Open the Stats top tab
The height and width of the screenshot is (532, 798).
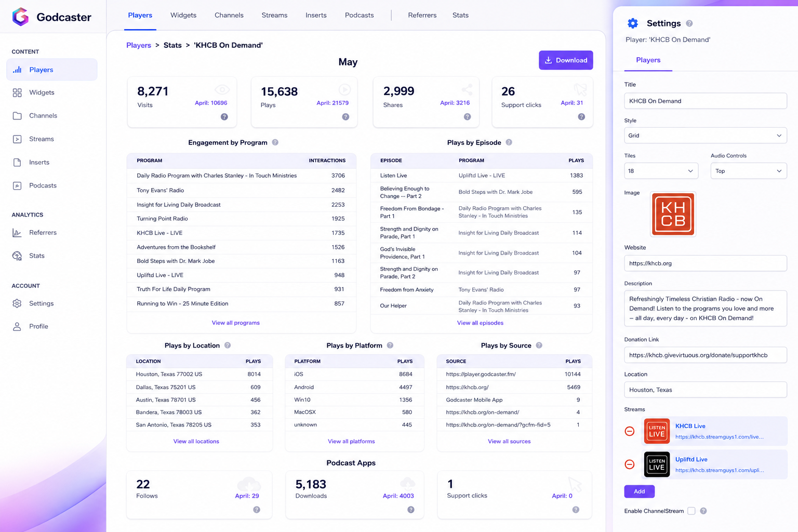point(460,15)
